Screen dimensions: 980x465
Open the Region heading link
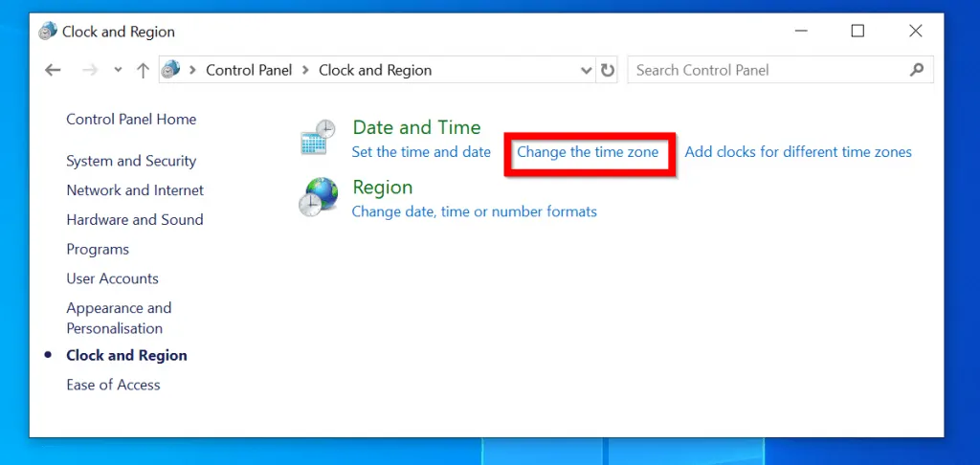pos(383,187)
